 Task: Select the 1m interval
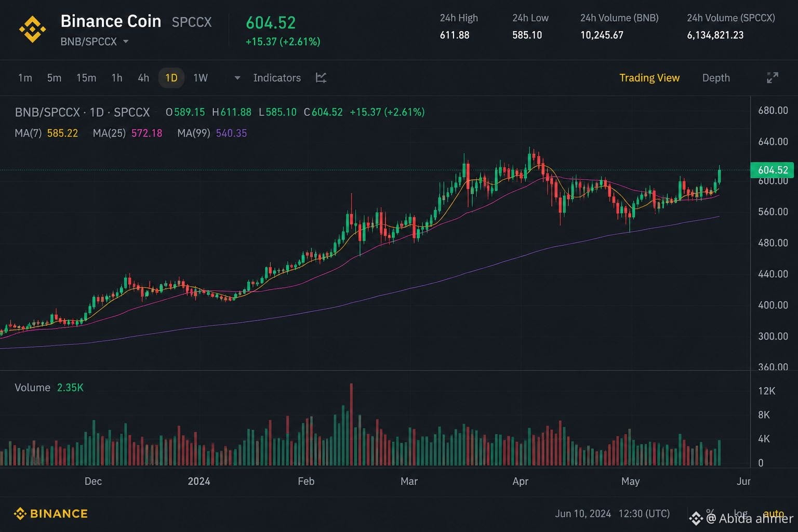[x=25, y=78]
